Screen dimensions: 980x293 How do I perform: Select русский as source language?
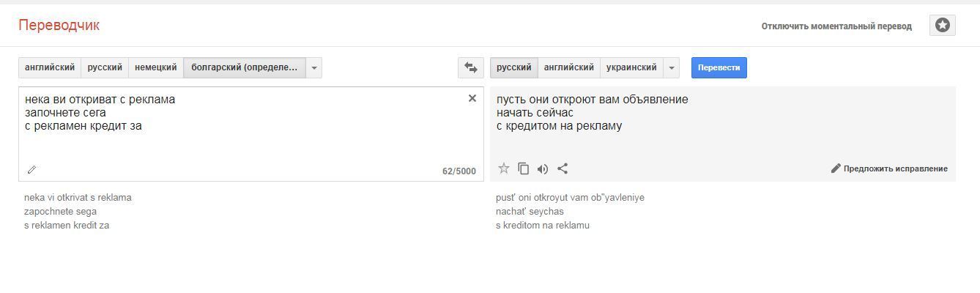click(105, 67)
